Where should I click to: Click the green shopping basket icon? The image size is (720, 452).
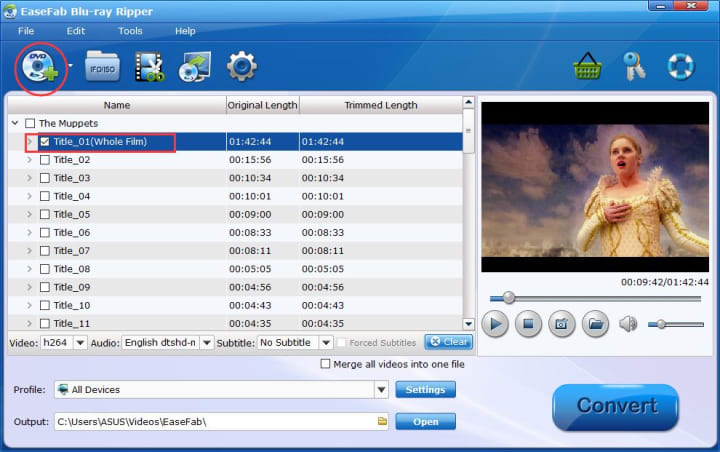click(x=587, y=67)
